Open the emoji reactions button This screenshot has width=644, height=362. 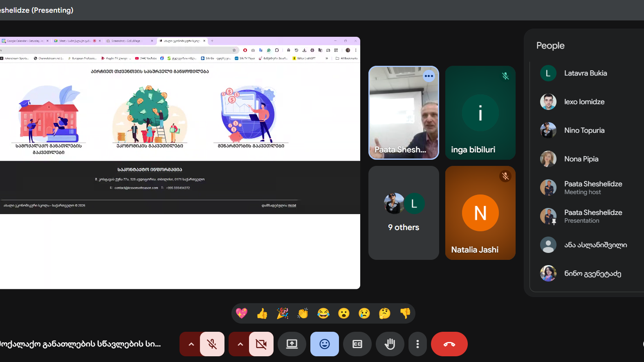click(324, 344)
